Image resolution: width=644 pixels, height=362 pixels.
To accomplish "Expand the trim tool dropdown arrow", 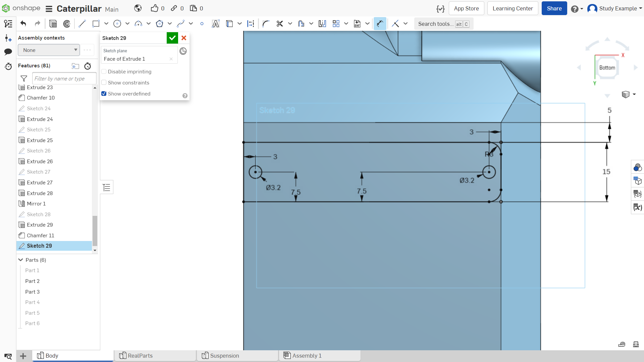I will 290,23.
